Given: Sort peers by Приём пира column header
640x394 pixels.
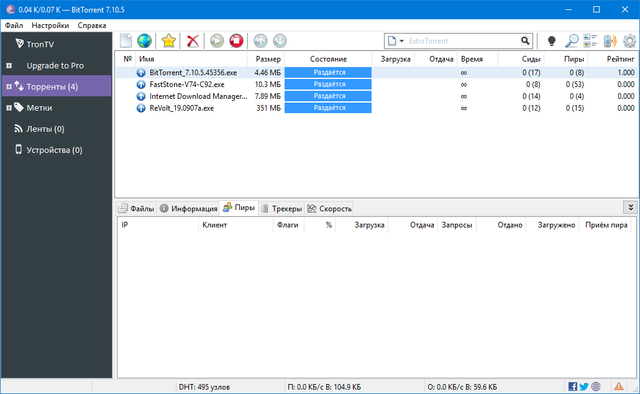Looking at the screenshot, I should point(606,225).
